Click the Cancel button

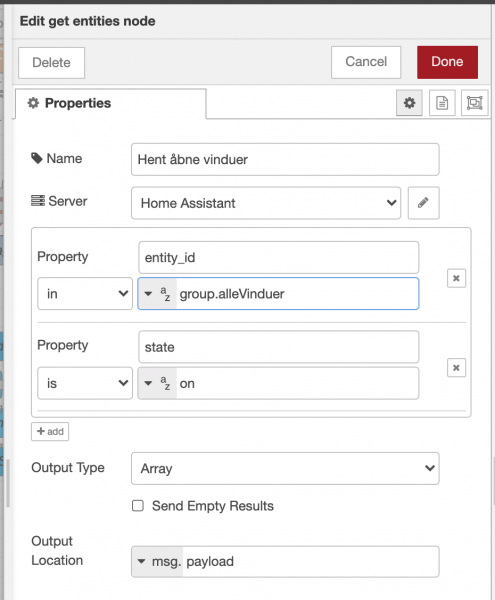tap(366, 62)
